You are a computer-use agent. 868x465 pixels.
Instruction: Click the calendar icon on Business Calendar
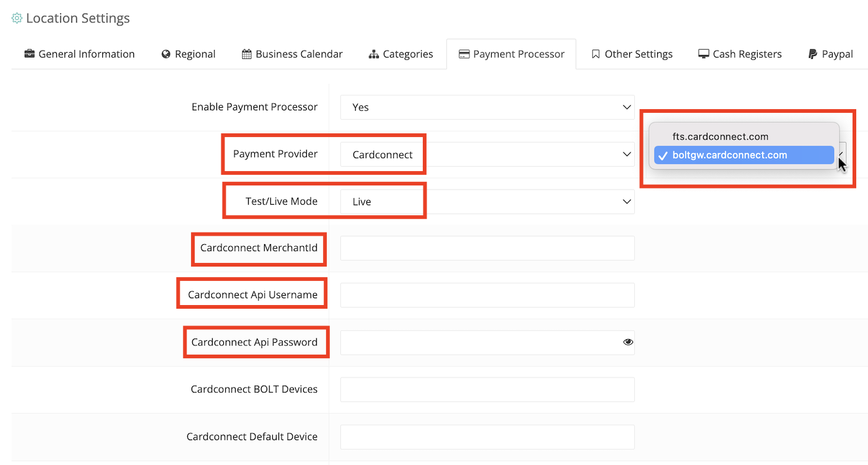point(247,54)
